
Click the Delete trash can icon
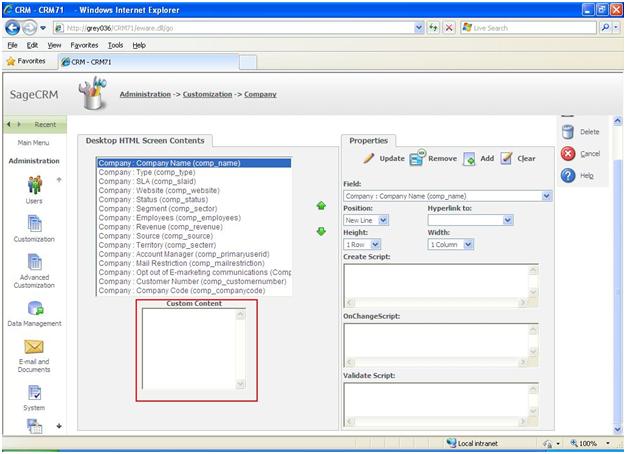(x=567, y=132)
